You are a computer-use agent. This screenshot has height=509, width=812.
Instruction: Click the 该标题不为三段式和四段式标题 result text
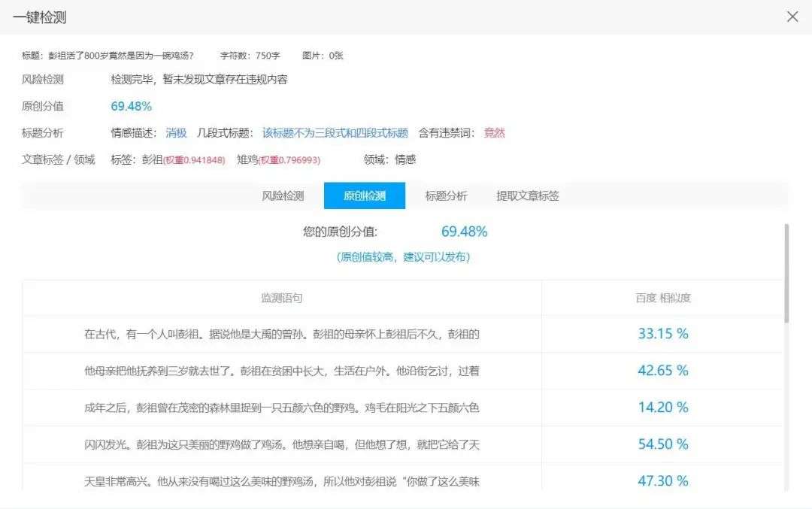[x=335, y=133]
